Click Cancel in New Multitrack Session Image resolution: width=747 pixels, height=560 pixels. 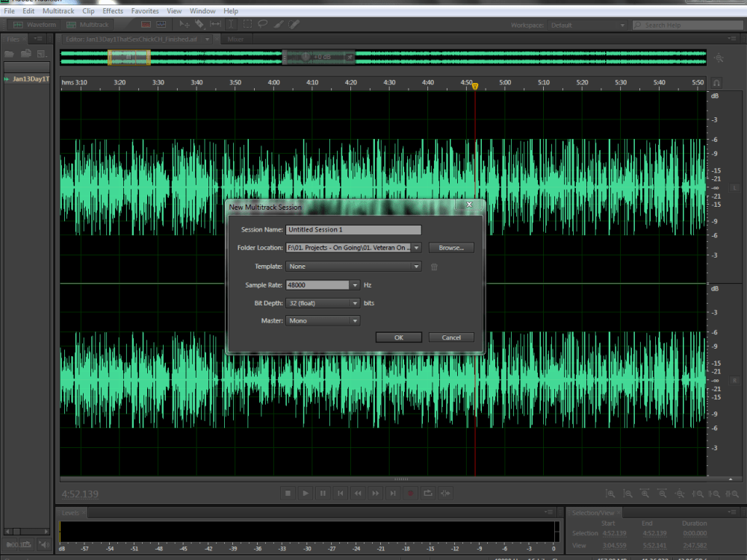(451, 337)
